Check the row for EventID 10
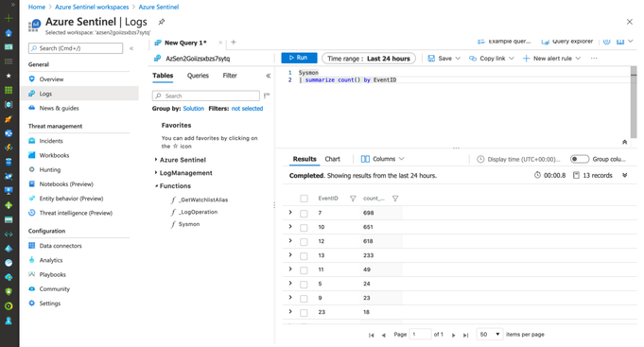 tap(304, 228)
